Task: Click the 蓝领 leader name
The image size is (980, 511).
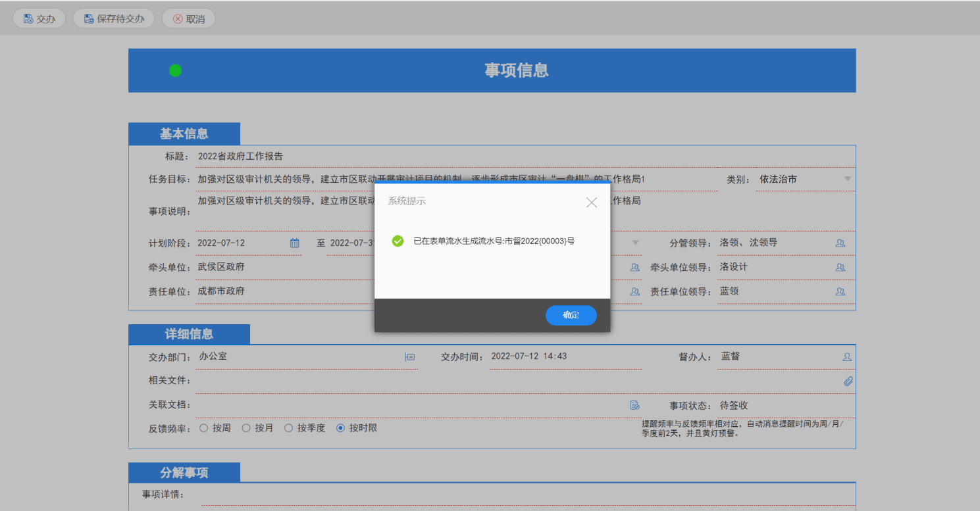Action: click(729, 291)
